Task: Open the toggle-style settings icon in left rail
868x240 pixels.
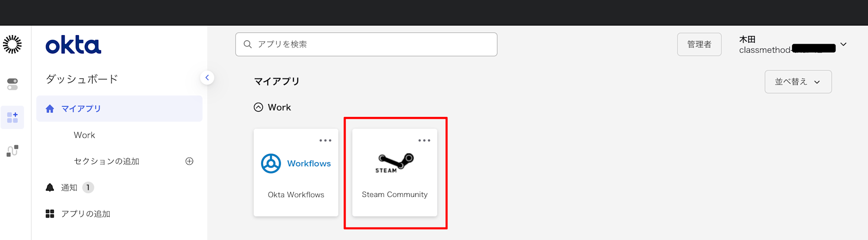Action: [13, 84]
